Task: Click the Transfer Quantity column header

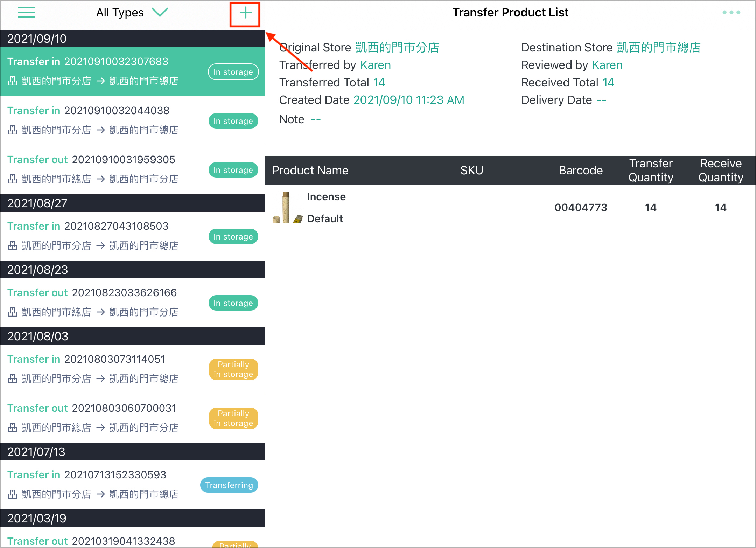Action: (651, 171)
